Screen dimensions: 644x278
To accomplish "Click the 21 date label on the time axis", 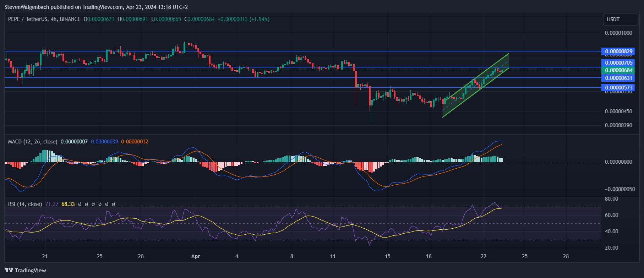I will [x=45, y=256].
